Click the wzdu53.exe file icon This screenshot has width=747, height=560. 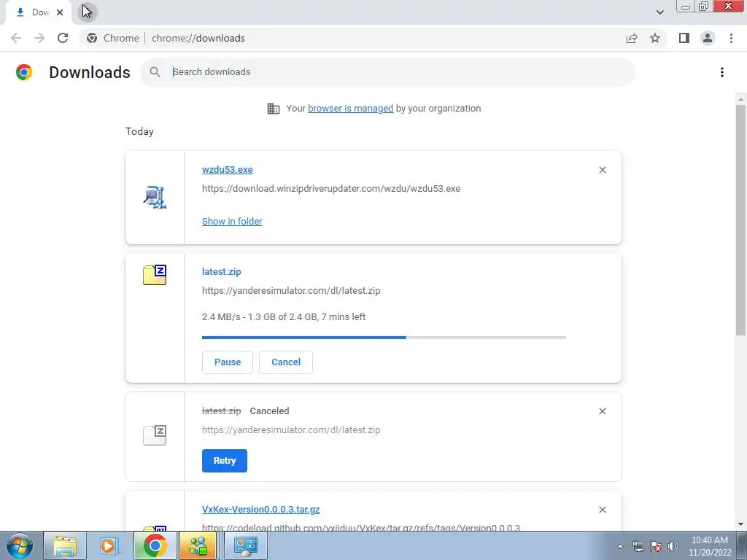click(x=155, y=197)
